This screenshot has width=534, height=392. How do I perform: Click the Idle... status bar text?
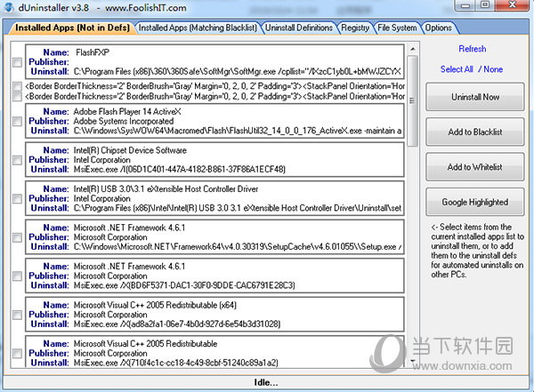266,382
